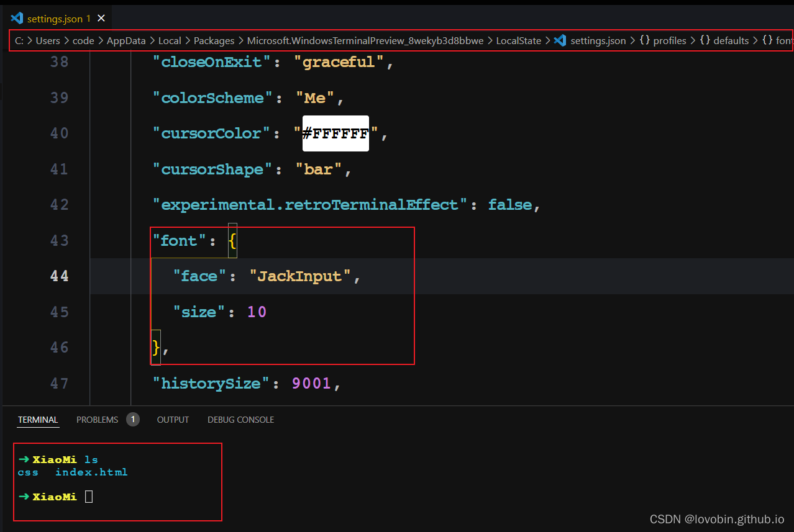Click line number 39 in the gutter

60,98
